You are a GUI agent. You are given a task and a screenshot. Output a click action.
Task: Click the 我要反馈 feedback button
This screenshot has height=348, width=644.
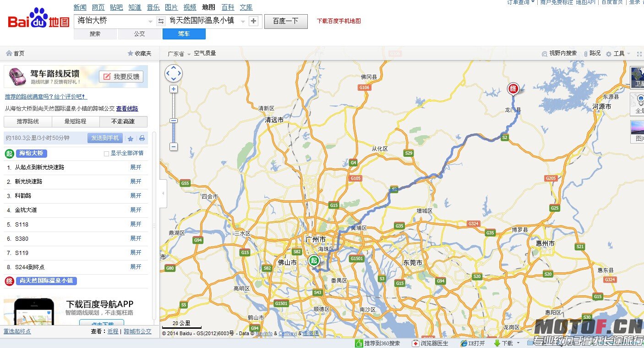[x=121, y=77]
